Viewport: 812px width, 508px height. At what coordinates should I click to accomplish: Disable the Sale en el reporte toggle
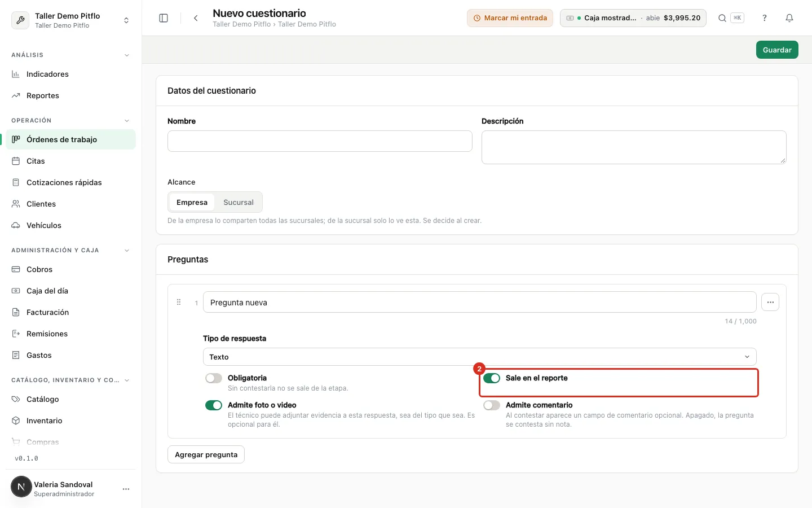click(x=492, y=378)
